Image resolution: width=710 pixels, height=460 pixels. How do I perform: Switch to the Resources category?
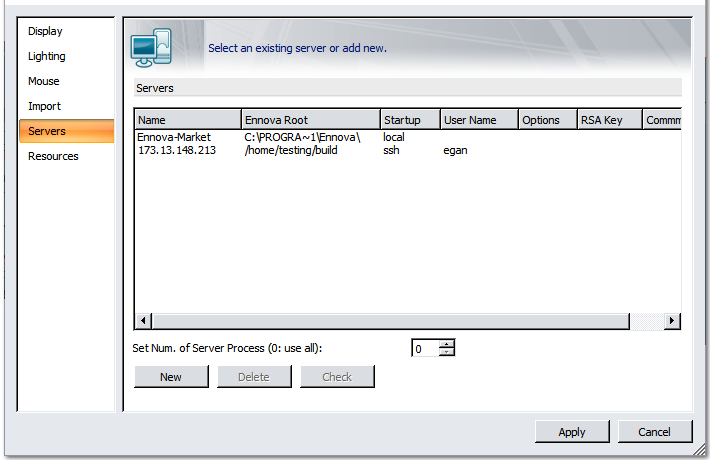point(53,156)
